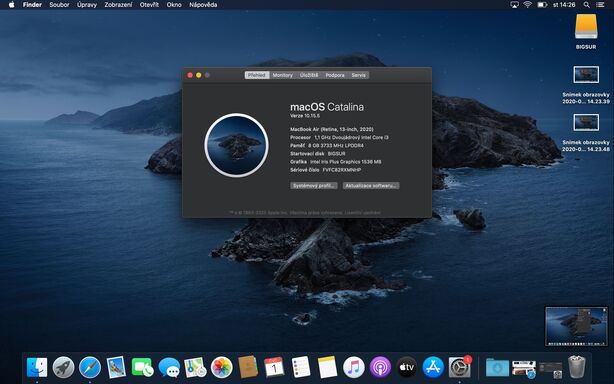Open the floating screenshot preview thumbnail
The image size is (614, 384).
click(576, 326)
